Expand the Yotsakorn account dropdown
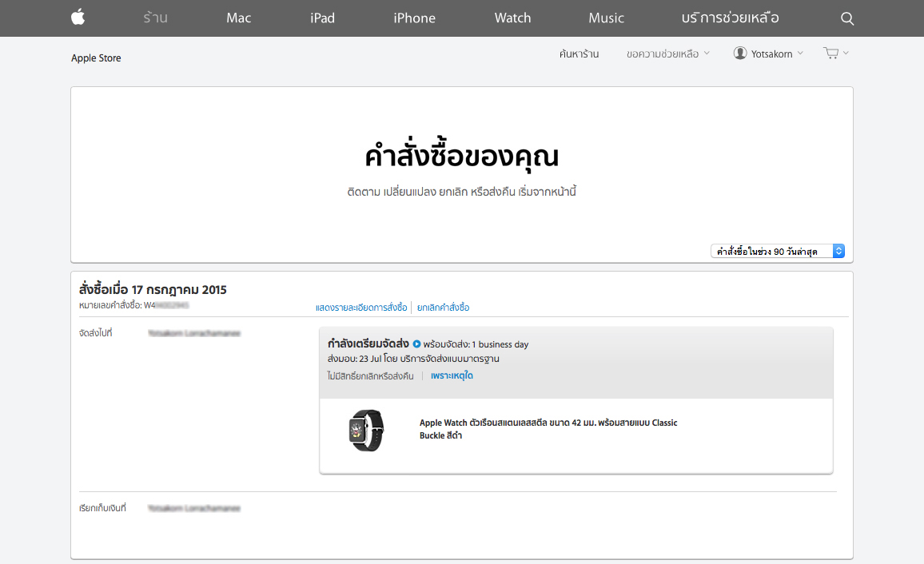This screenshot has height=564, width=924. pyautogui.click(x=777, y=54)
